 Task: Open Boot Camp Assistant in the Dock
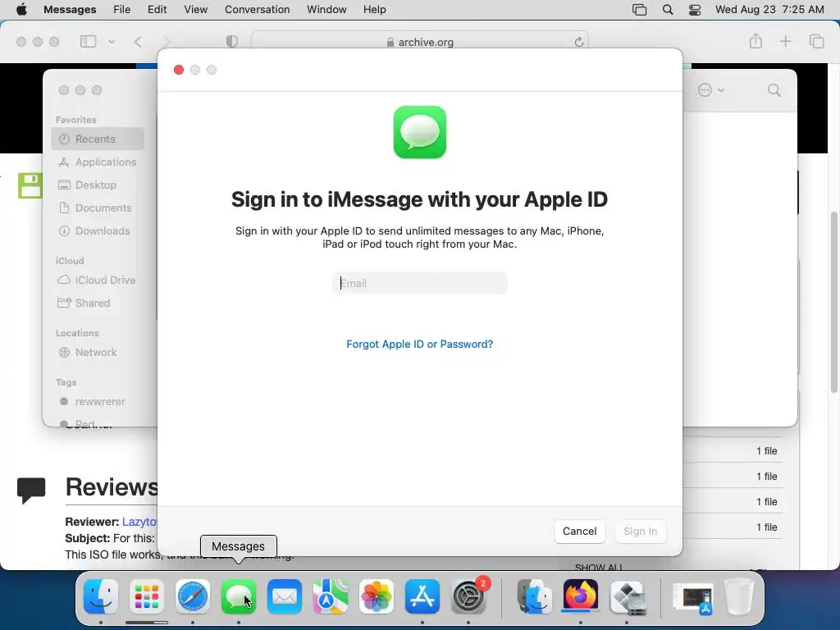click(627, 596)
